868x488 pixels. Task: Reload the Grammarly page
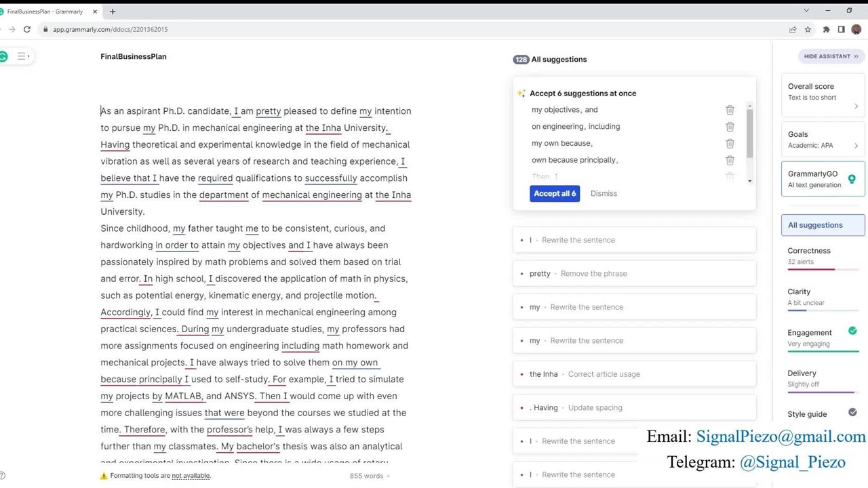point(27,30)
